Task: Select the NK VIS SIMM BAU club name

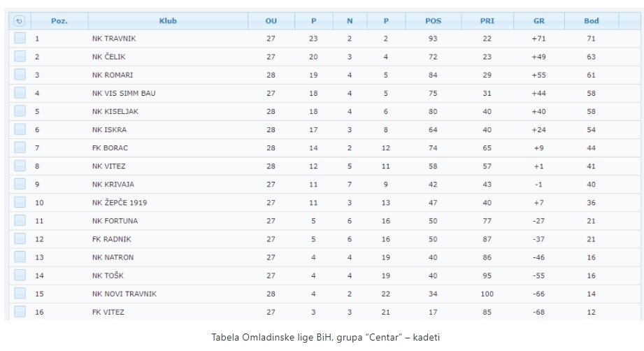Action: [124, 93]
